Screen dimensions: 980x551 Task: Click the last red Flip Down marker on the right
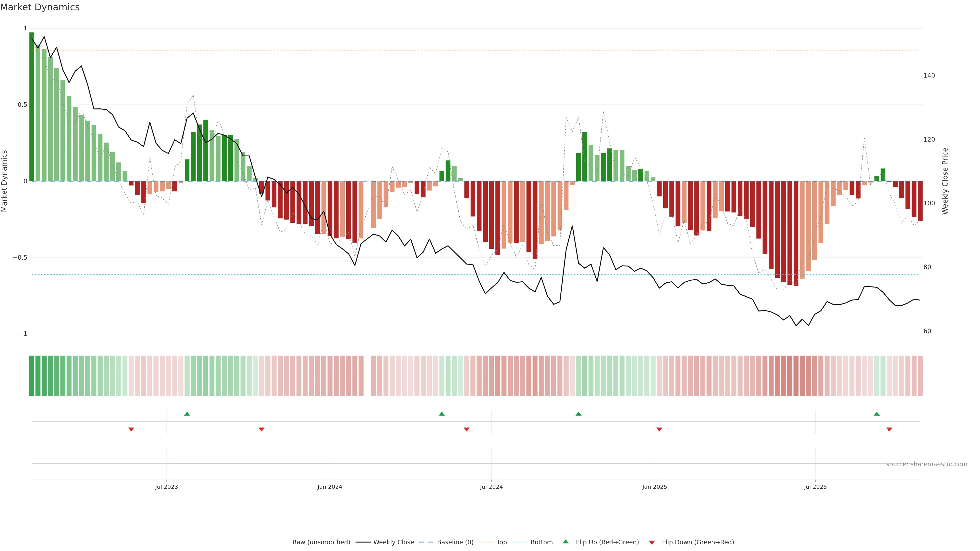889,429
